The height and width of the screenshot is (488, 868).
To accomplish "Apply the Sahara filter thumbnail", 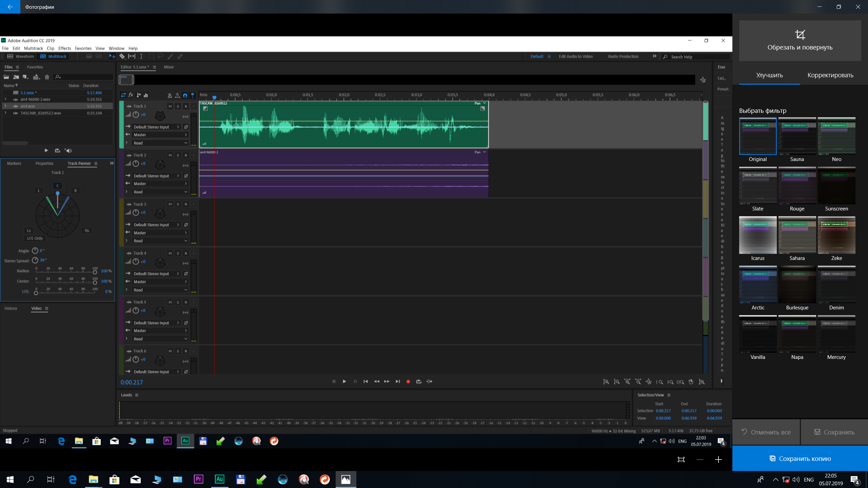I will coord(797,235).
